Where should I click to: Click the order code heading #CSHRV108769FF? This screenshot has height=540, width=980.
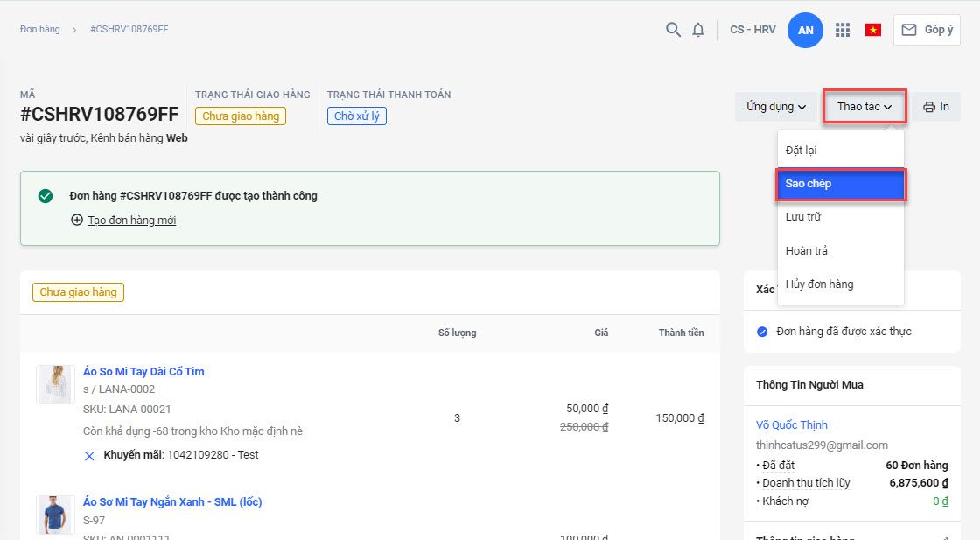pyautogui.click(x=100, y=115)
